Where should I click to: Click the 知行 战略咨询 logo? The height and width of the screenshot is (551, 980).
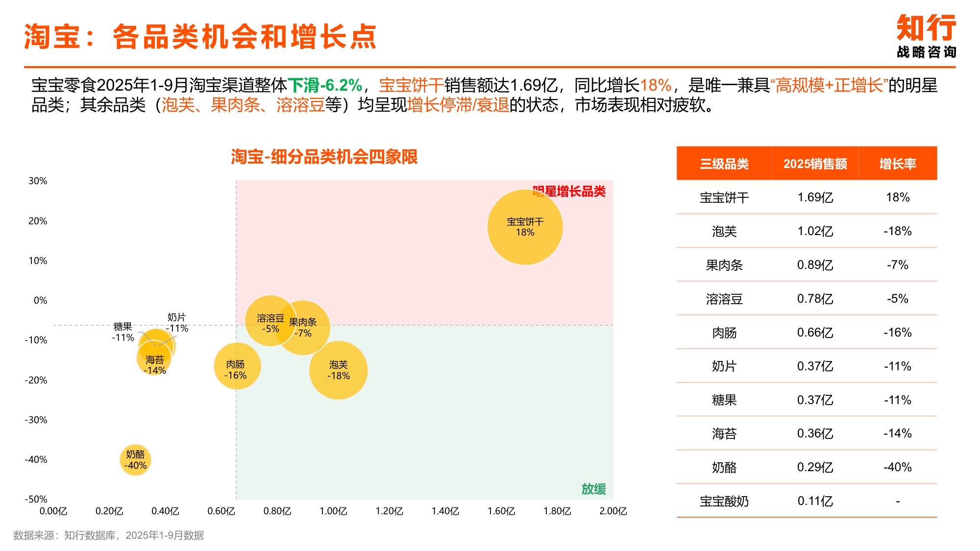[926, 36]
